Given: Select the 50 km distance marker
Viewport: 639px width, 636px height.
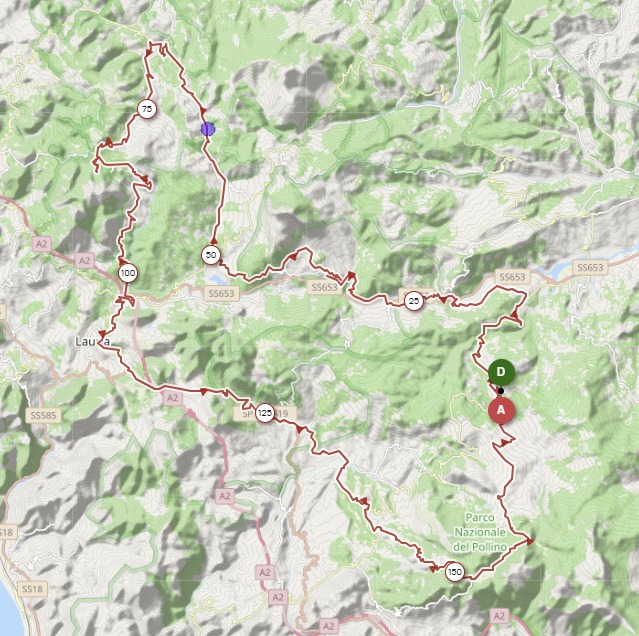Looking at the screenshot, I should pos(211,255).
